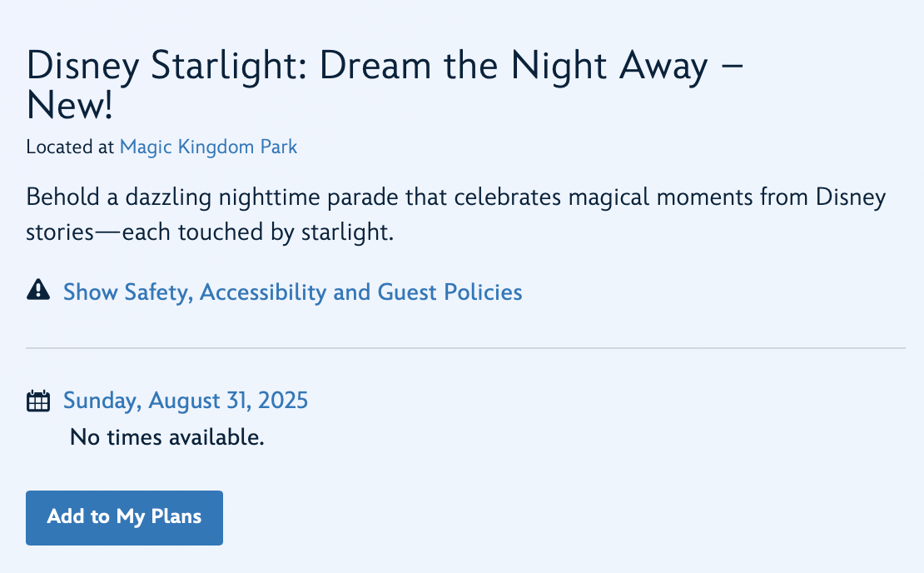Click the 'New!' text in the heading
Image resolution: width=924 pixels, height=573 pixels.
click(x=69, y=106)
